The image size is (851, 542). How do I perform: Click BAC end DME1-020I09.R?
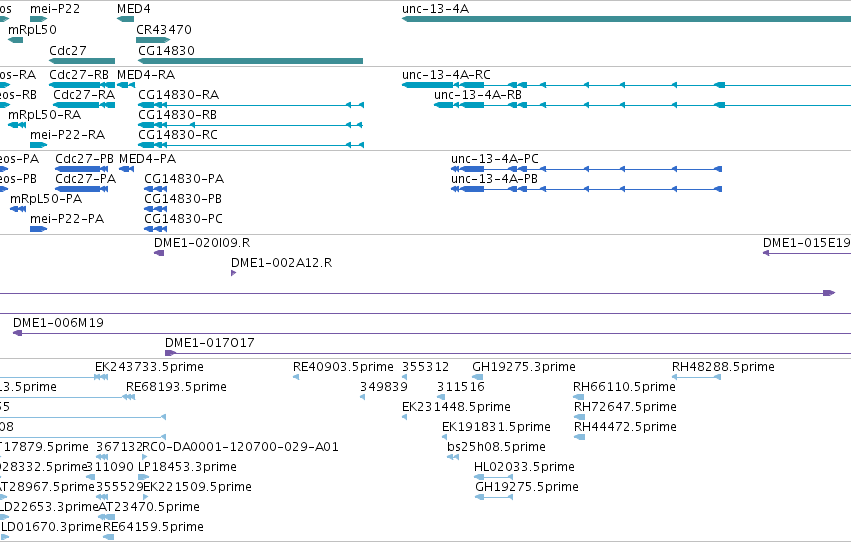pyautogui.click(x=159, y=253)
